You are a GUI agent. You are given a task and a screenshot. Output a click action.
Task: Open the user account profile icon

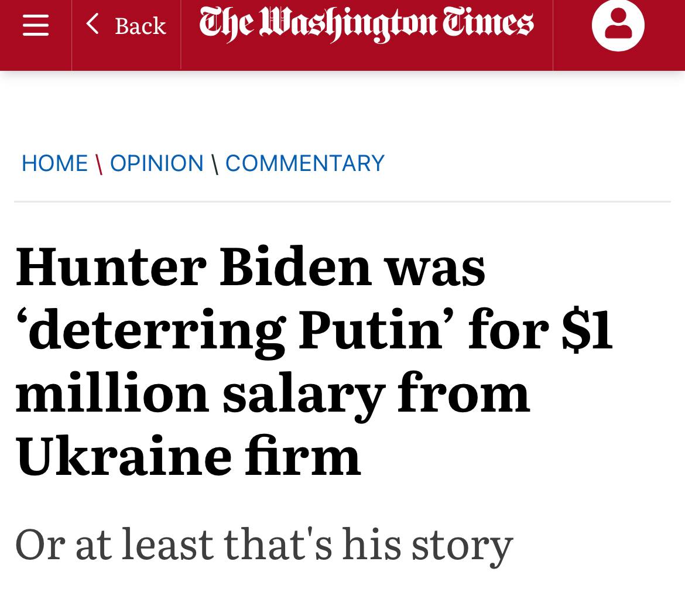click(618, 25)
